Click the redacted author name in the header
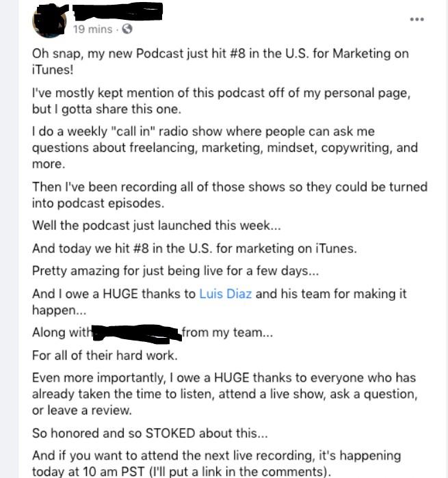448x478 pixels. [x=118, y=12]
